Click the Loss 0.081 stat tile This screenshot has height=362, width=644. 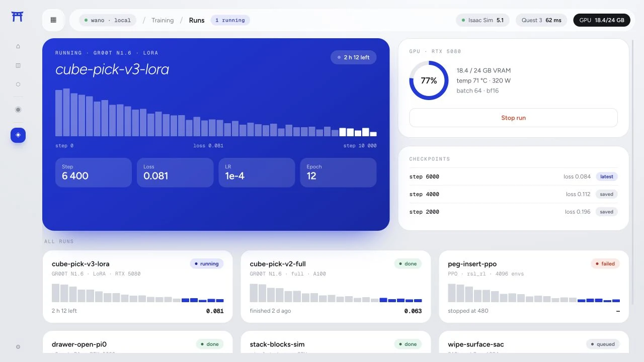point(175,172)
